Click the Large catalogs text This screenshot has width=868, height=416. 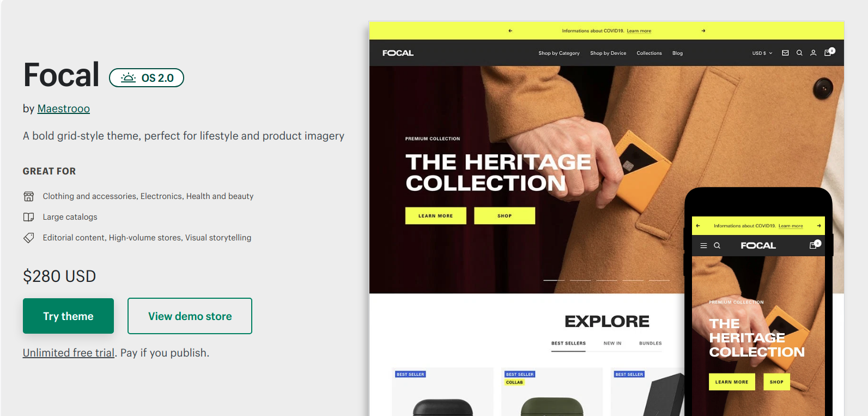click(70, 217)
